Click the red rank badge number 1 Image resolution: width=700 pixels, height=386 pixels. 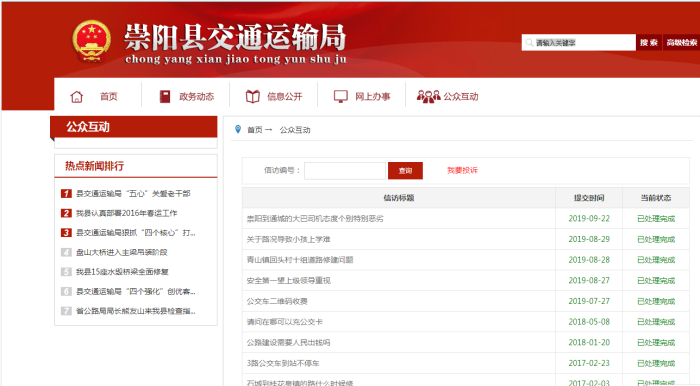pyautogui.click(x=66, y=194)
